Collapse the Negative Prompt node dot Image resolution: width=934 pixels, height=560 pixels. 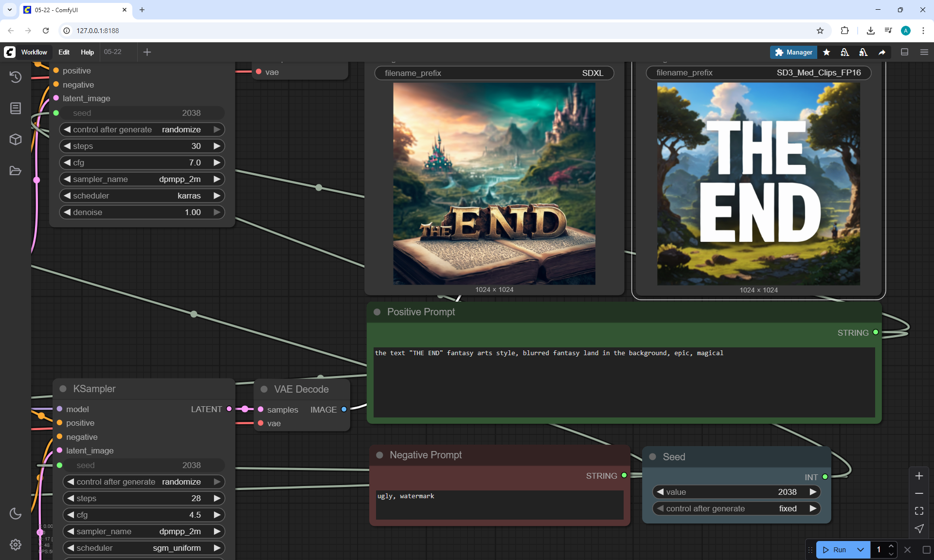pos(379,455)
